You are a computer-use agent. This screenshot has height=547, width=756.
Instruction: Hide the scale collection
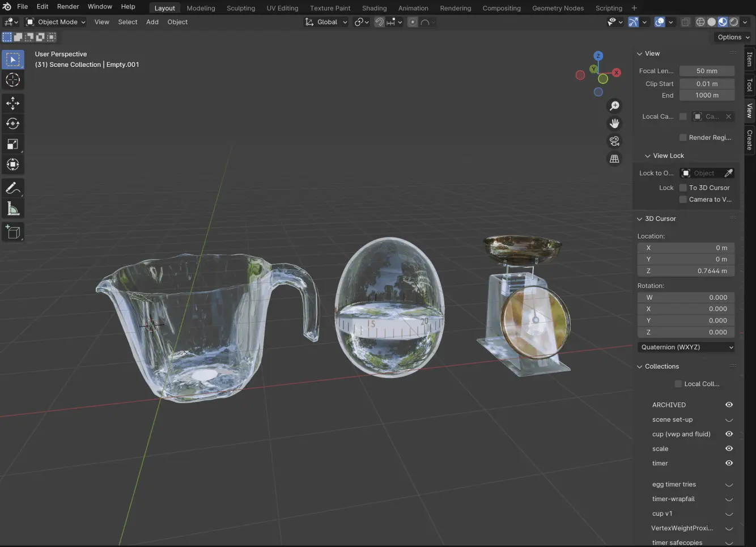click(729, 448)
